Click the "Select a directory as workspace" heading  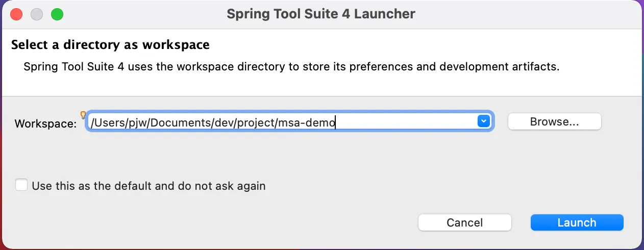click(x=110, y=45)
